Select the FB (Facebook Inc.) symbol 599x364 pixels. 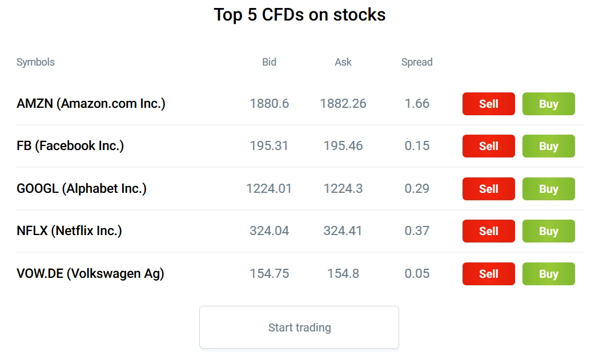70,146
